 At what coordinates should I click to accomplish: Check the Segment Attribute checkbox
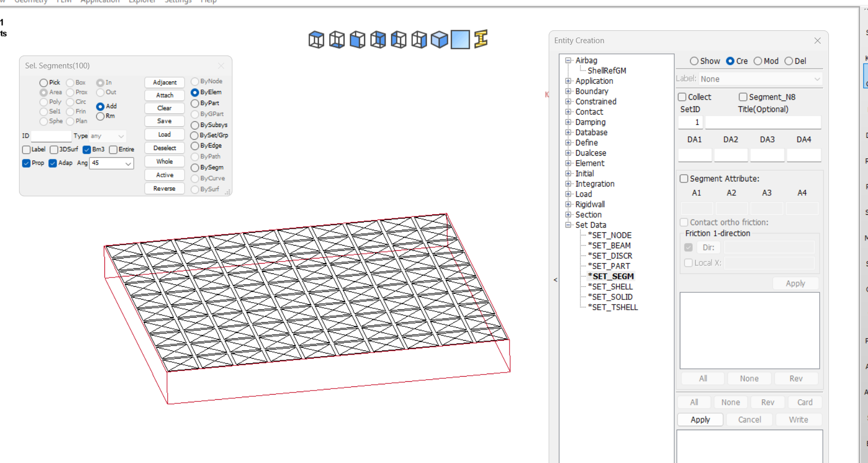pos(684,179)
